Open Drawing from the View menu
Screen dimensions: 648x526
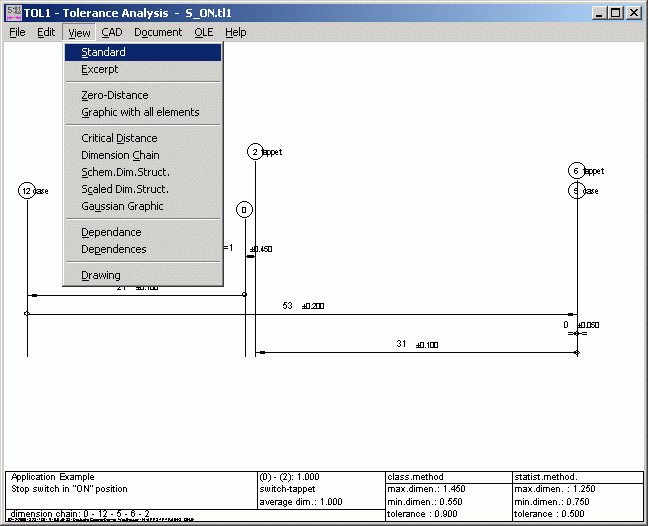tap(100, 275)
